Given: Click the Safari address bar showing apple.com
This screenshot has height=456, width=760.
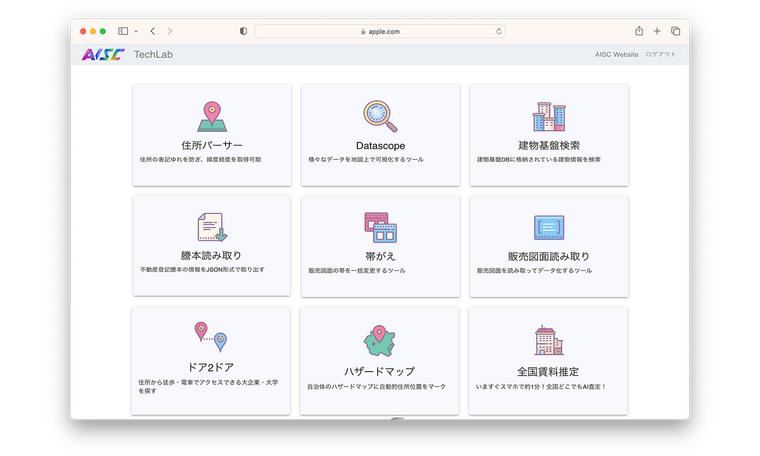Looking at the screenshot, I should click(380, 32).
